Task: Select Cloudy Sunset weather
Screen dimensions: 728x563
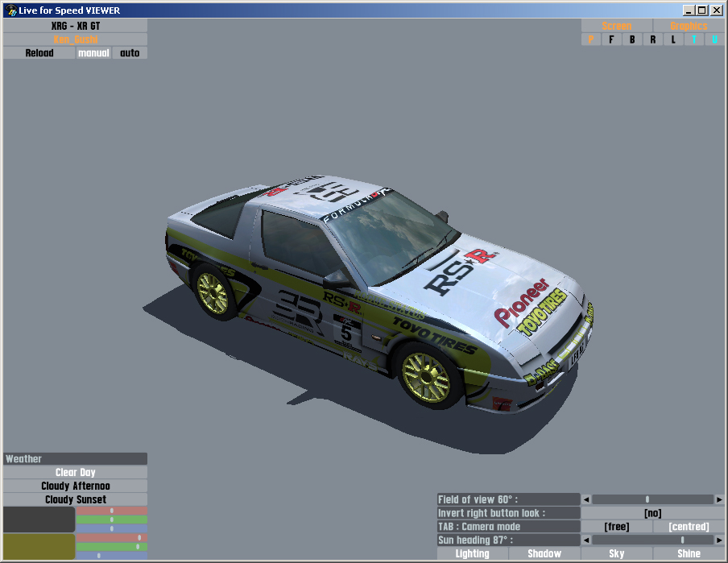Action: click(75, 499)
